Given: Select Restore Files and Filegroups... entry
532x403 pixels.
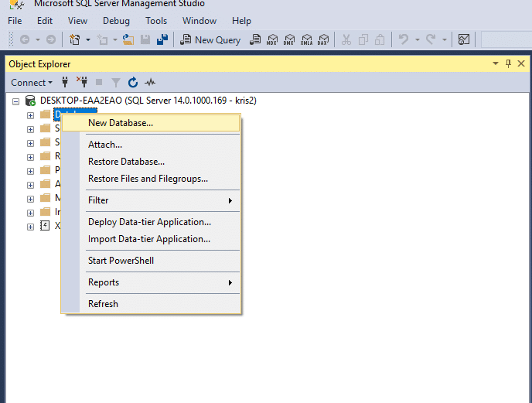Looking at the screenshot, I should point(151,179).
